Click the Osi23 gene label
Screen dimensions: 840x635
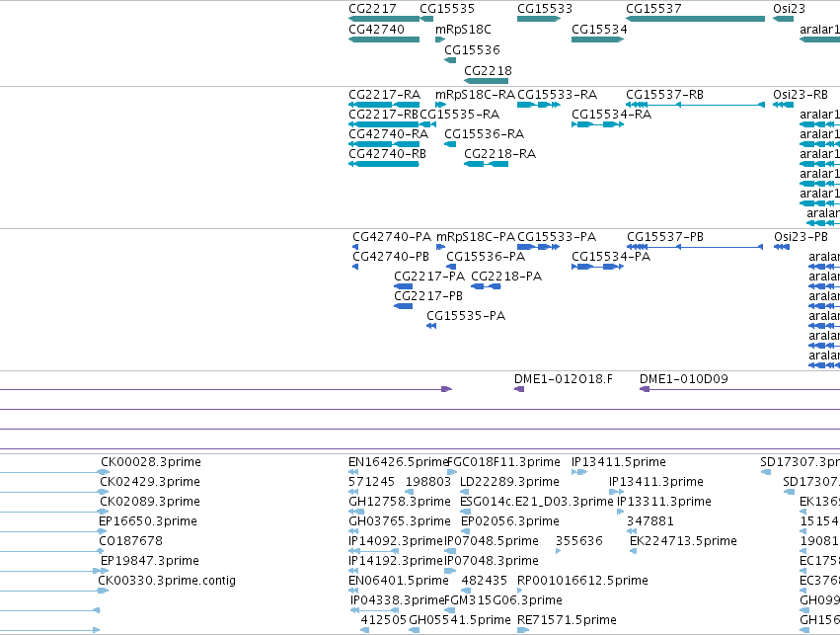(789, 9)
